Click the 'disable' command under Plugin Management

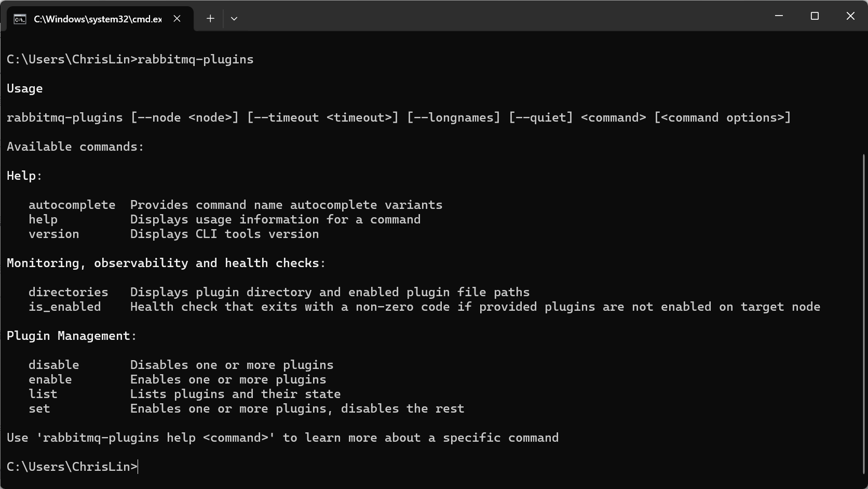click(x=53, y=365)
